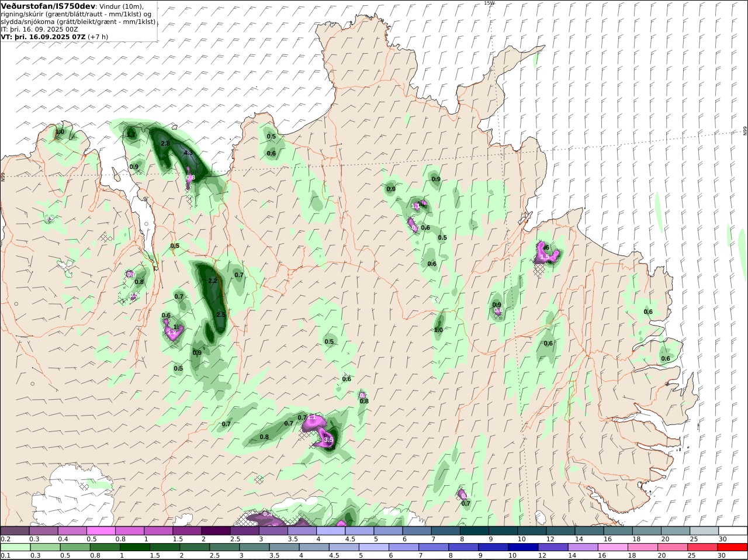Click the 4.3 precipitation value on the map
The image size is (748, 560).
pyautogui.click(x=188, y=153)
